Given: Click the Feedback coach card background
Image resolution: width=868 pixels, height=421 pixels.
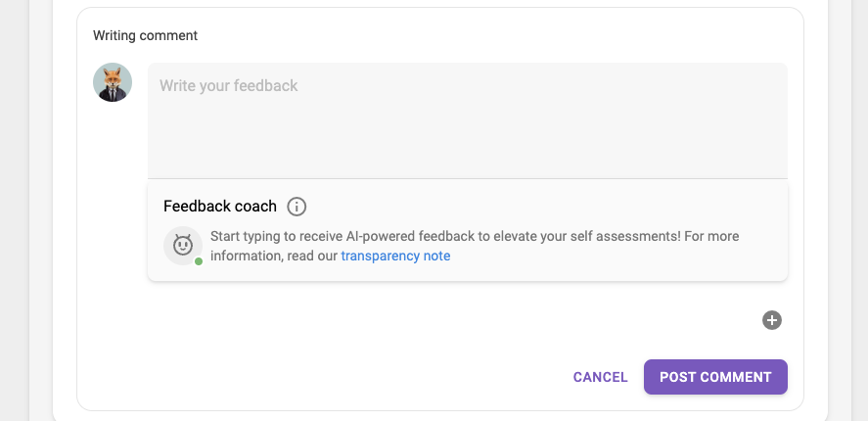Looking at the screenshot, I should pos(467,230).
